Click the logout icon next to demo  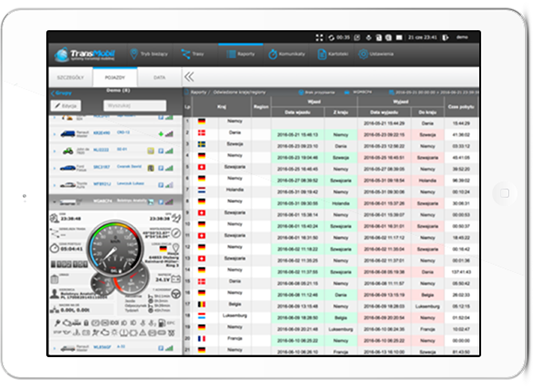pyautogui.click(x=446, y=37)
